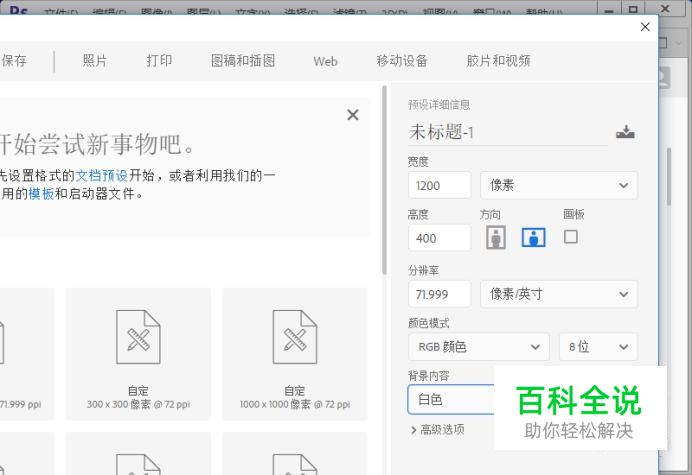Click the 分辨率 field showing 71.999
This screenshot has width=692, height=475.
(x=440, y=294)
